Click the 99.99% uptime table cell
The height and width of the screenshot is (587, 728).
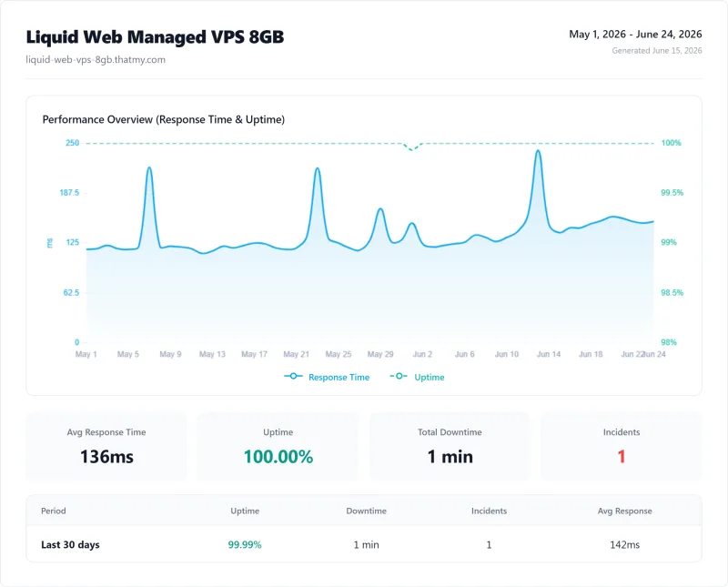pos(245,545)
